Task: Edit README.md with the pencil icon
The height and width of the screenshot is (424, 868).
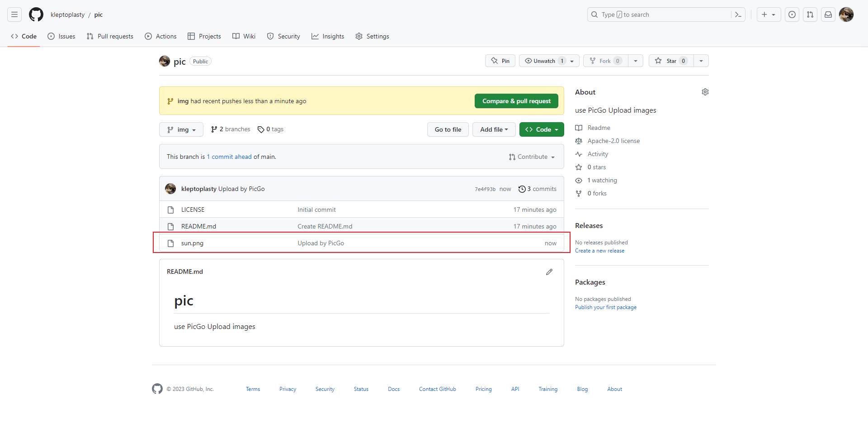Action: coord(549,272)
